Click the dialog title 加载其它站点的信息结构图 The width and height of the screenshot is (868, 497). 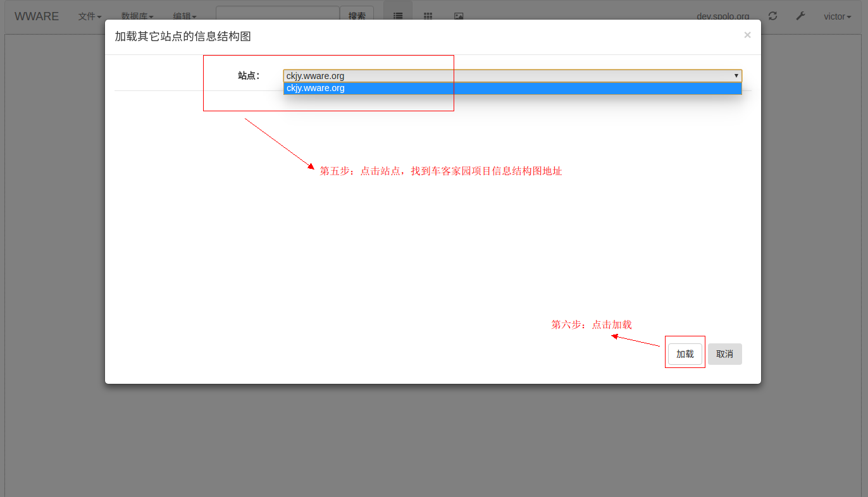tap(183, 37)
